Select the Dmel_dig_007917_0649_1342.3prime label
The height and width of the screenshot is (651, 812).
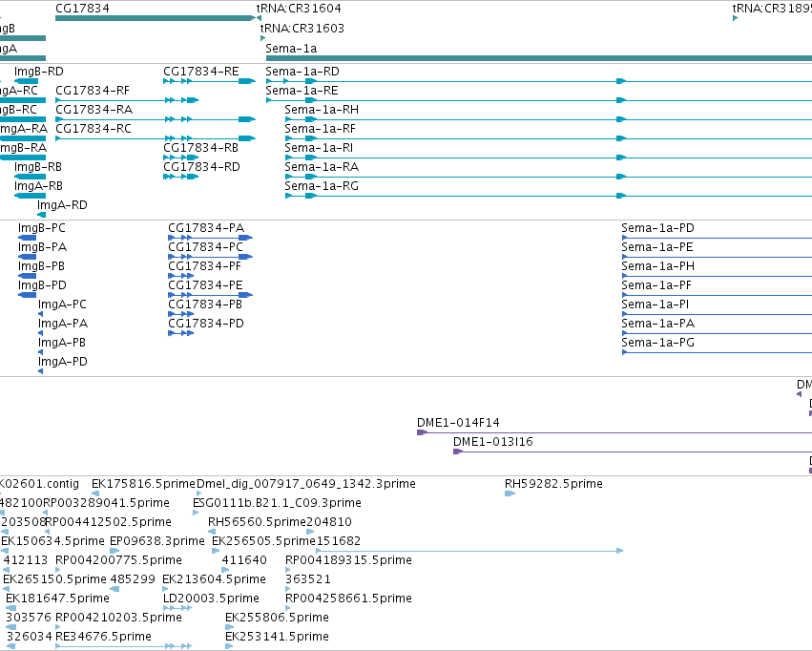click(x=306, y=484)
